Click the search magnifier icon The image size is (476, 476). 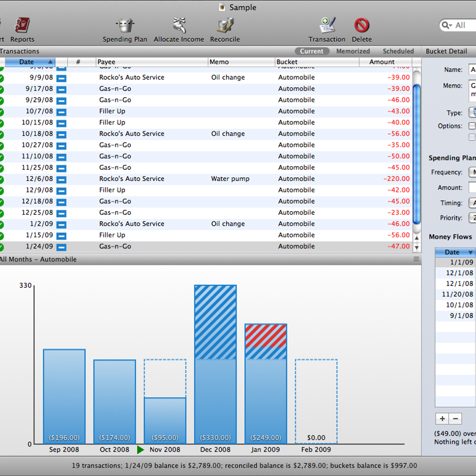pyautogui.click(x=447, y=25)
